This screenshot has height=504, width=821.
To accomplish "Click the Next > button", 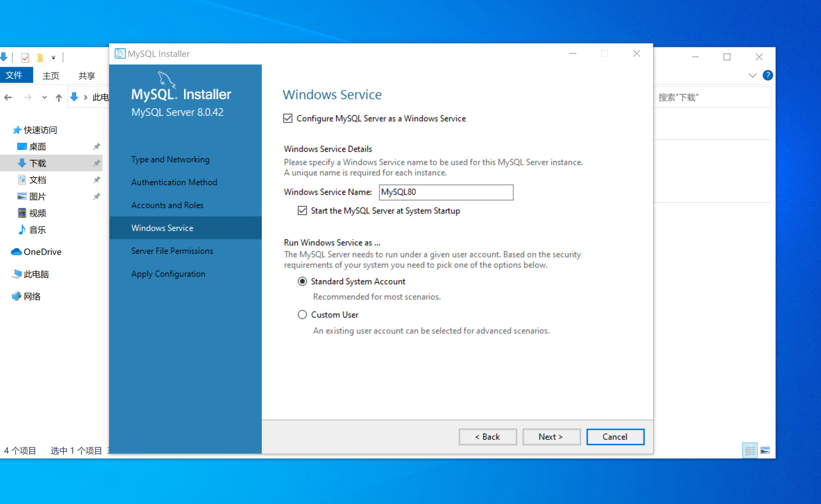I will click(x=551, y=437).
